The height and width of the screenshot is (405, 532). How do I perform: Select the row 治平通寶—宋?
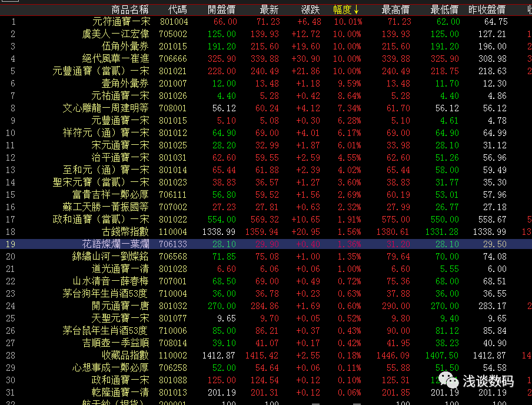pos(266,158)
